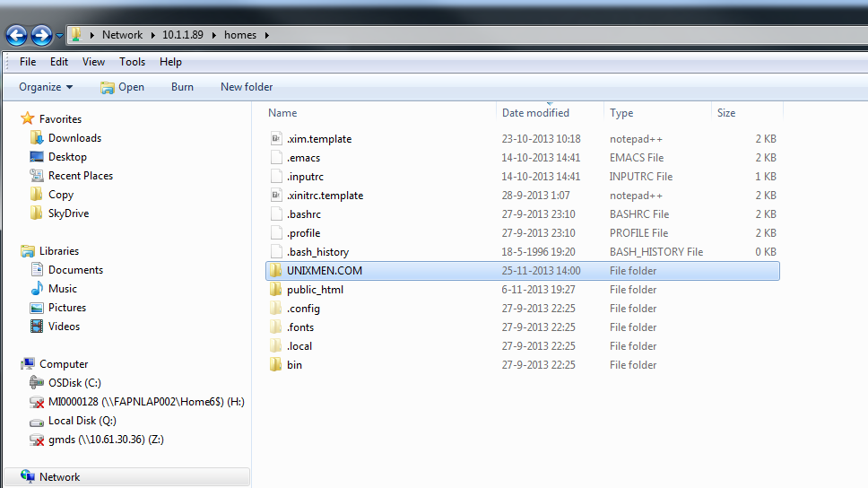Select the .local folder name
Image resolution: width=868 pixels, height=488 pixels.
coord(299,346)
